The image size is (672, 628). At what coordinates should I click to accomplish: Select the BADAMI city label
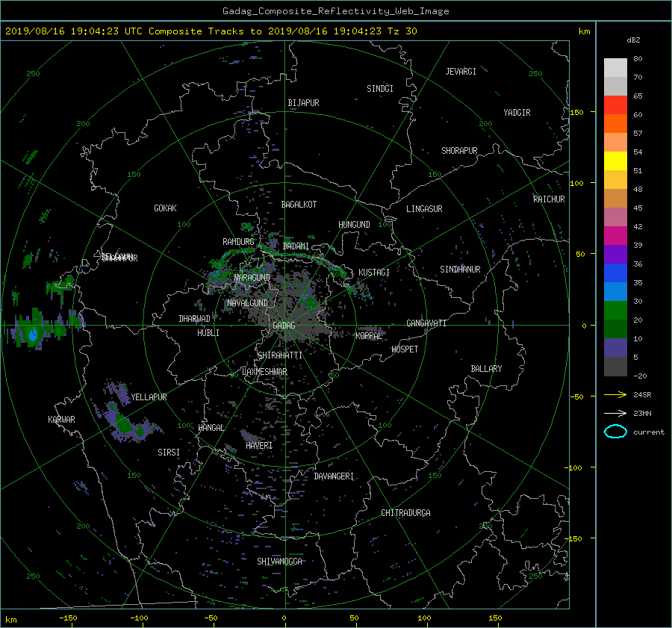(296, 246)
